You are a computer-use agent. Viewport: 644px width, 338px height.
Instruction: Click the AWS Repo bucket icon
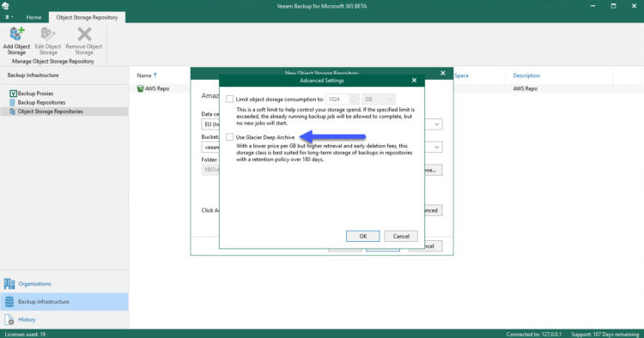(141, 88)
